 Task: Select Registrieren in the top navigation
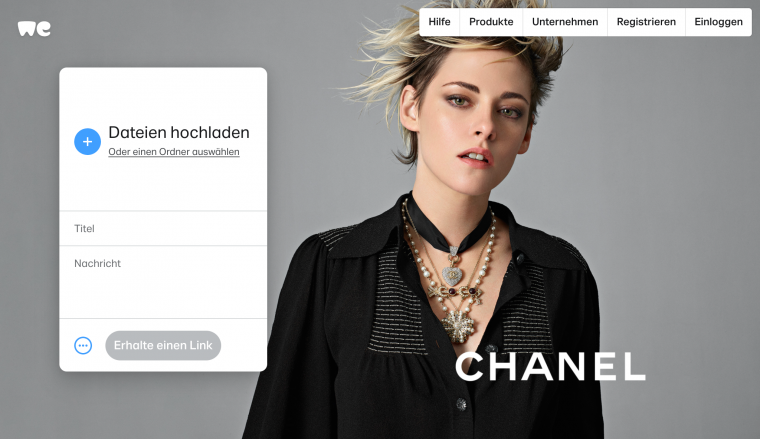pyautogui.click(x=646, y=22)
